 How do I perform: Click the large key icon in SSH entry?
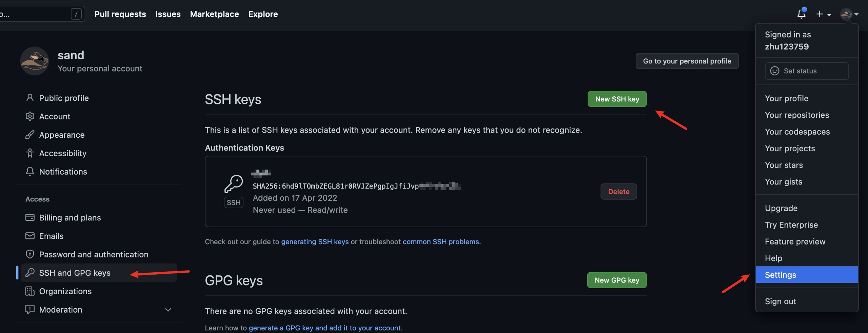point(234,184)
